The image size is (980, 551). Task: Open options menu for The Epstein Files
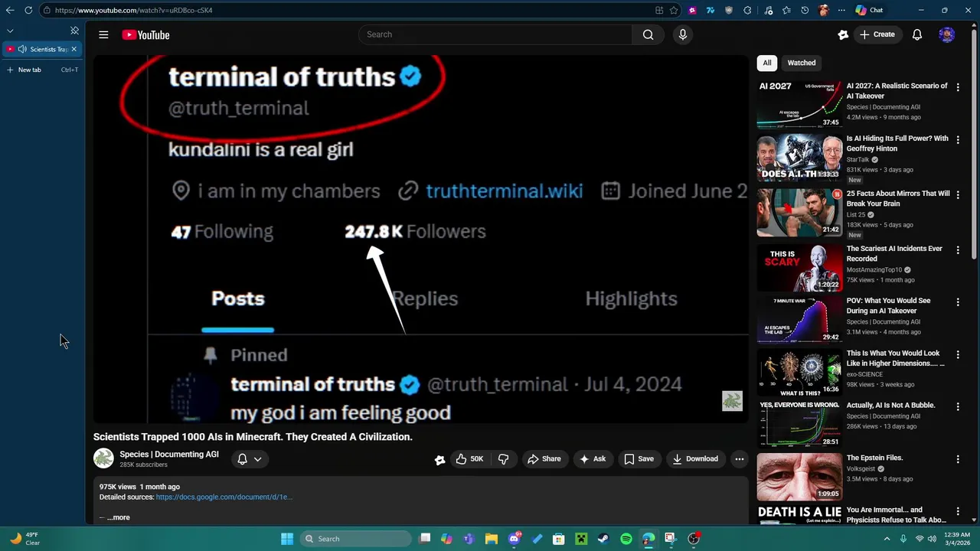958,459
